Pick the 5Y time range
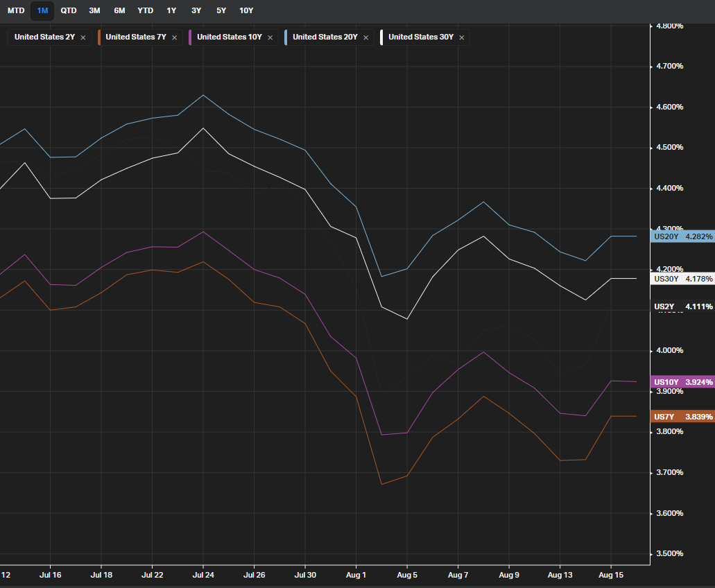The height and width of the screenshot is (588, 715). click(221, 10)
